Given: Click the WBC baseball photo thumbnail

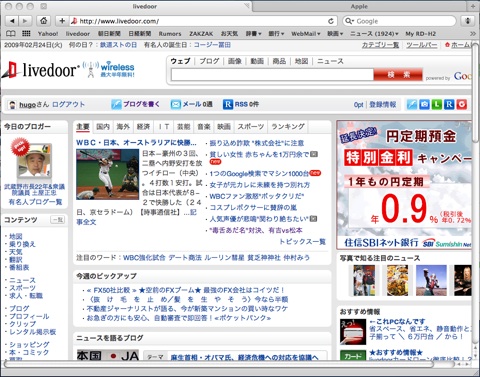Looking at the screenshot, I should (107, 174).
